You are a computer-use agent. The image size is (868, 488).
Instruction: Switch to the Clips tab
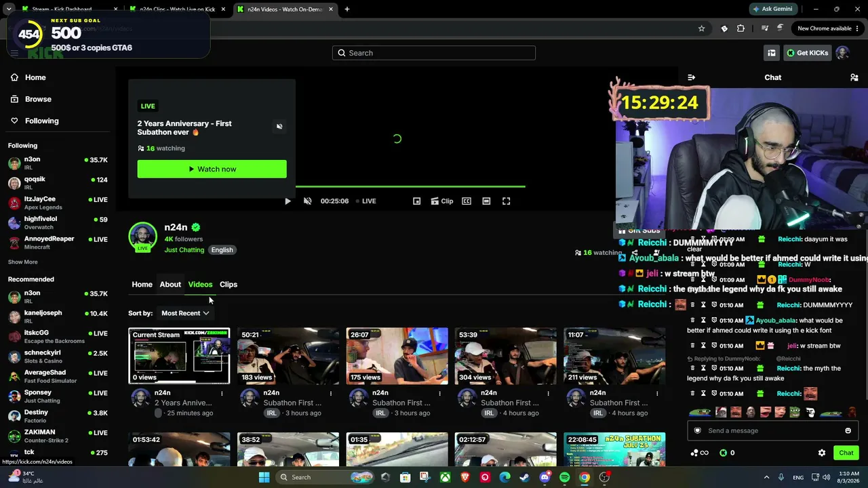point(229,285)
